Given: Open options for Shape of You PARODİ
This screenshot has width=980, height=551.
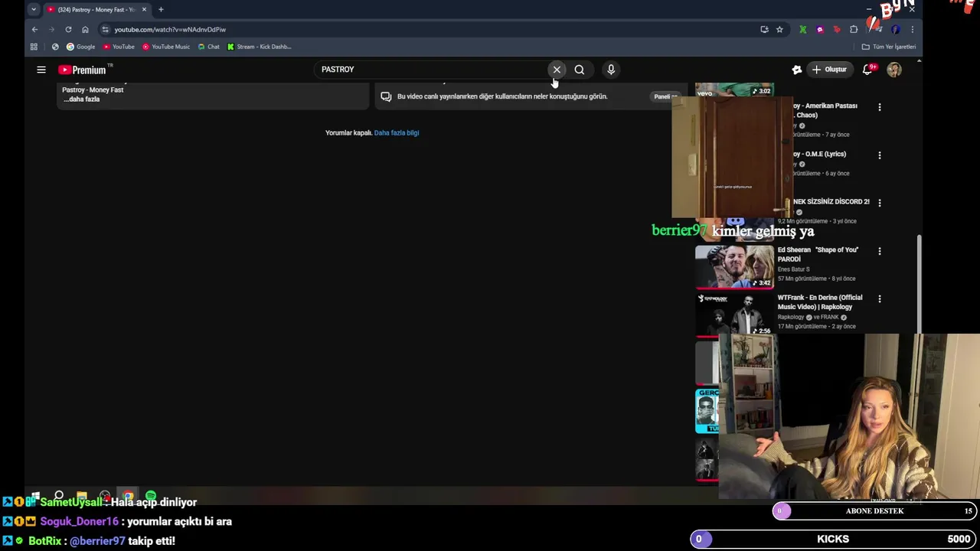Looking at the screenshot, I should 880,251.
